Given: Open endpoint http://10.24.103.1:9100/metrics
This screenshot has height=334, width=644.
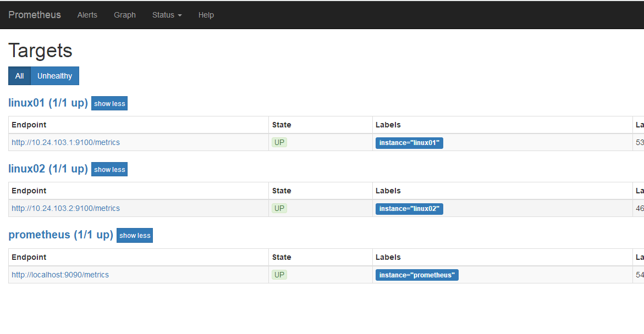Looking at the screenshot, I should click(x=65, y=142).
